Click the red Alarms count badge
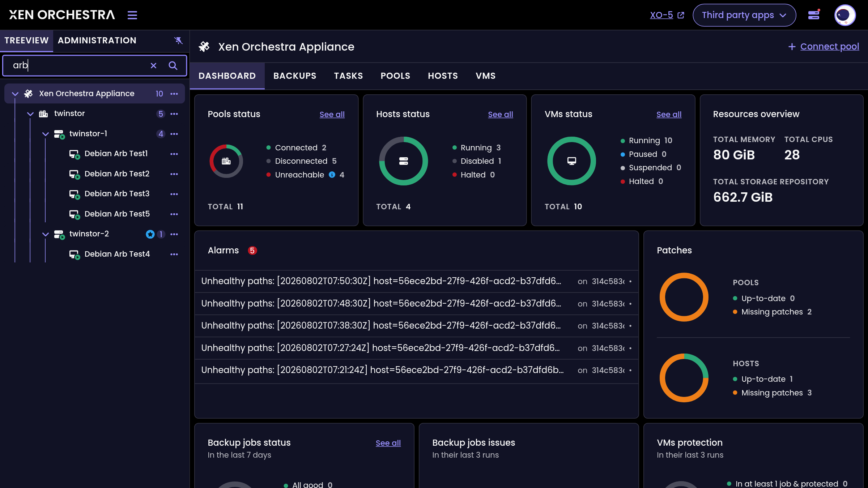Image resolution: width=868 pixels, height=488 pixels. (x=252, y=251)
